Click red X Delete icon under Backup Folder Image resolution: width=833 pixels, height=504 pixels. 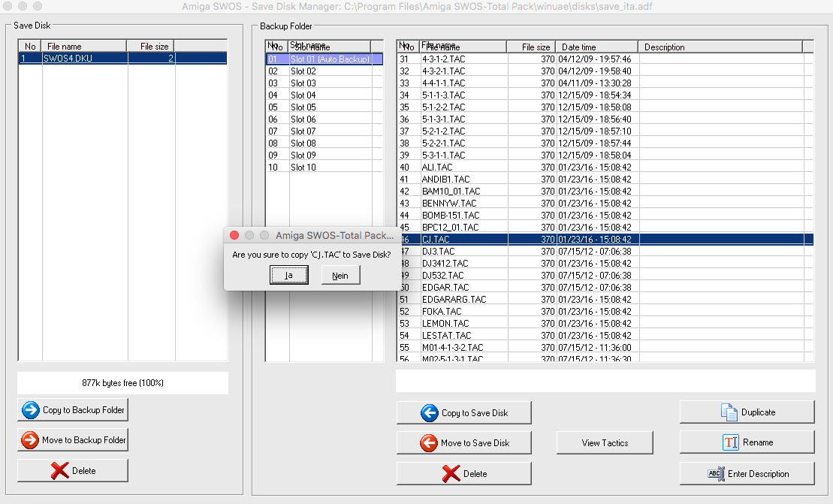[451, 474]
